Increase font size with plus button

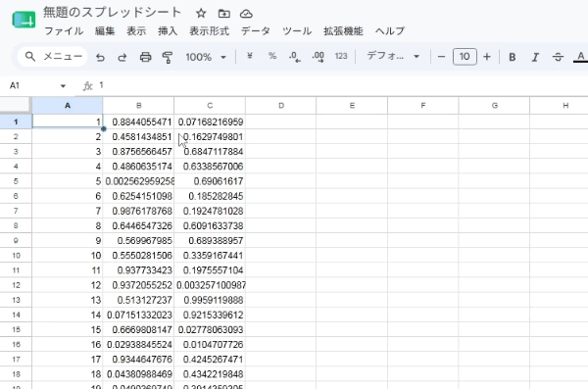click(x=487, y=57)
